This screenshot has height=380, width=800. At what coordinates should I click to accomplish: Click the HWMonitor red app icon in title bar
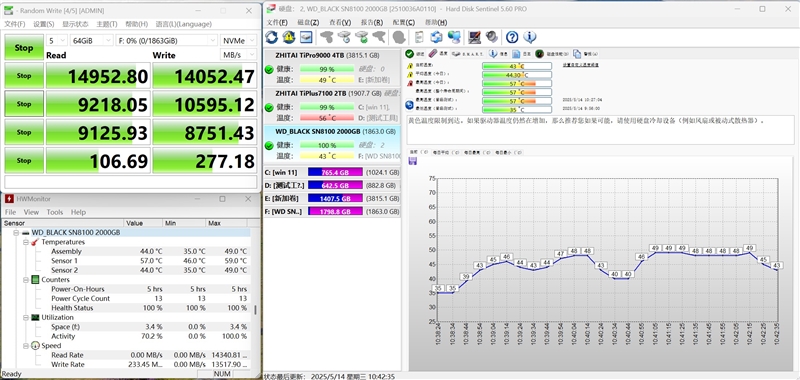9,198
